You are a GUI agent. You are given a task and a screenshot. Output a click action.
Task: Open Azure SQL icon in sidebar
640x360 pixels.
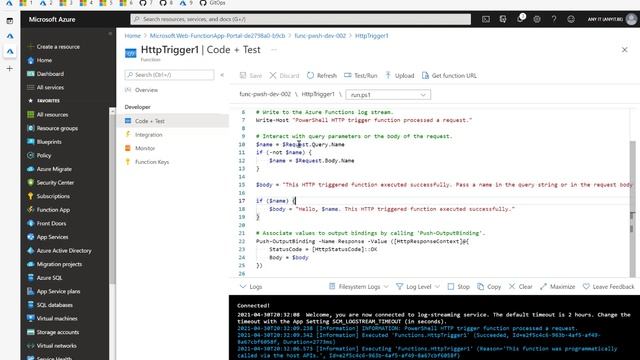31,278
